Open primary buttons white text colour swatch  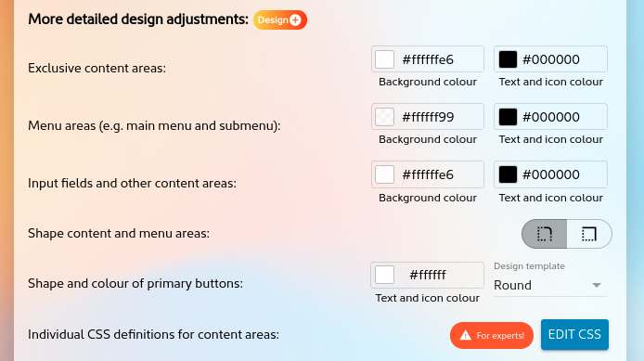(384, 275)
